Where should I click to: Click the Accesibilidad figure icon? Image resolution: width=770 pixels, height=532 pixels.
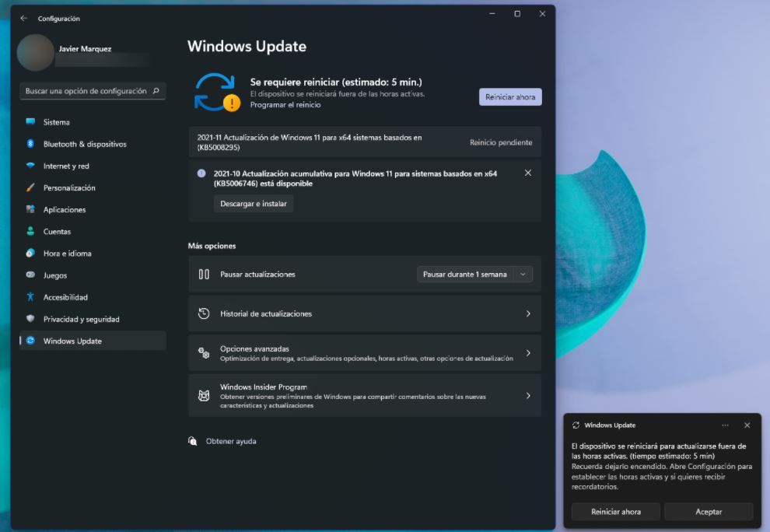point(30,296)
